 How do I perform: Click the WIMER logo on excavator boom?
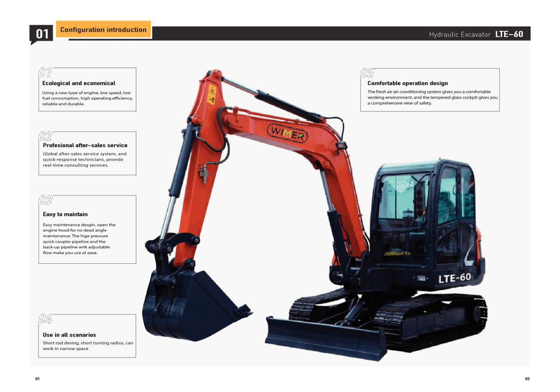click(287, 133)
